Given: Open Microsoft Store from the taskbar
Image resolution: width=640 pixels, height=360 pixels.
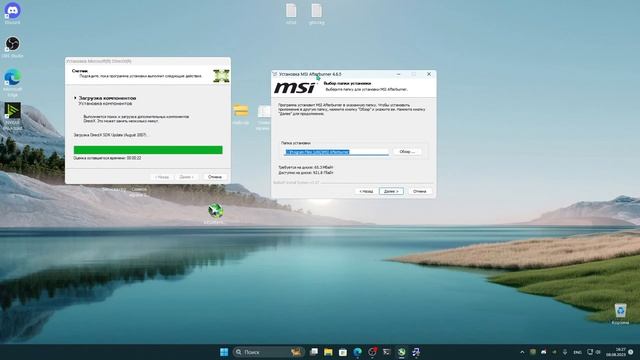Looking at the screenshot, I should [343, 352].
